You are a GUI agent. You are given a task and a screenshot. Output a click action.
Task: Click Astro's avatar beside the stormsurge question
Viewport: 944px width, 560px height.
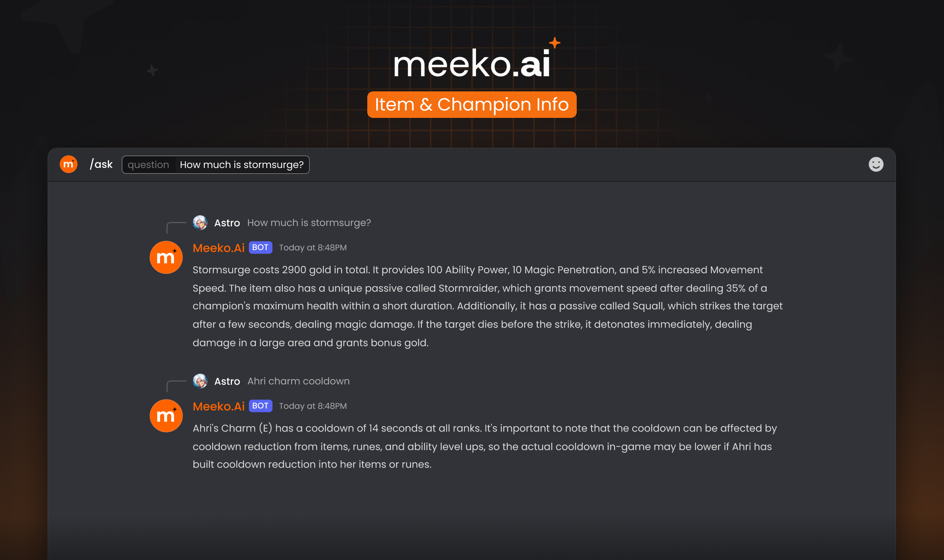200,223
